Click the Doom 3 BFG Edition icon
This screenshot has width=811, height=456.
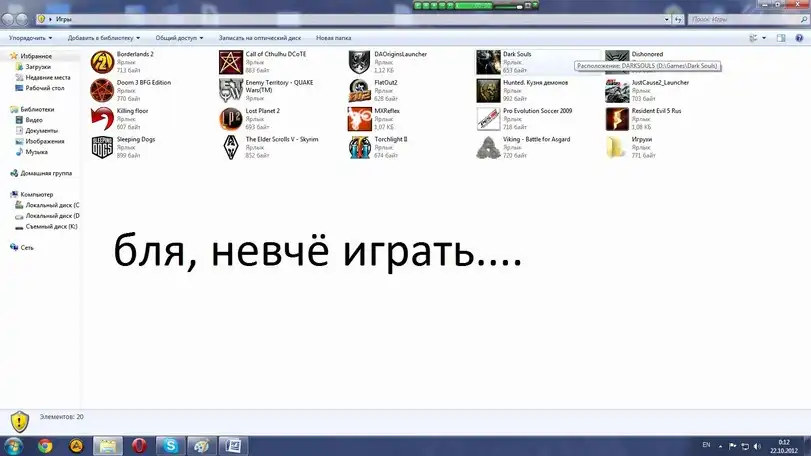click(x=102, y=91)
